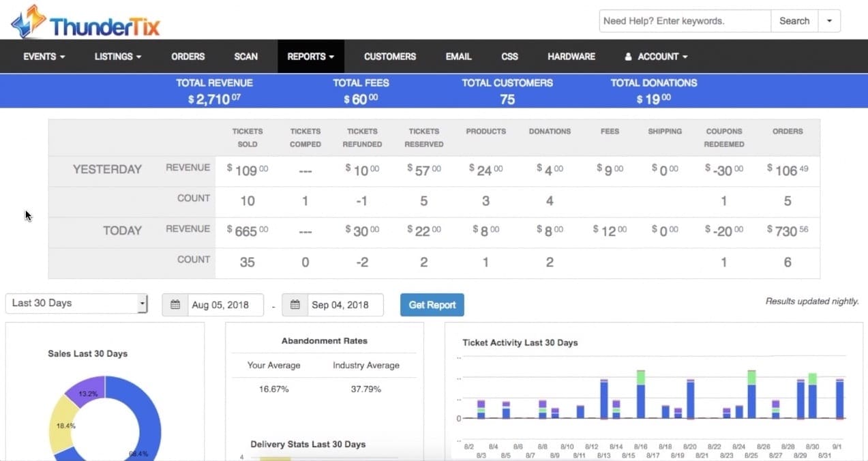Open the Hardware settings page

(x=571, y=57)
